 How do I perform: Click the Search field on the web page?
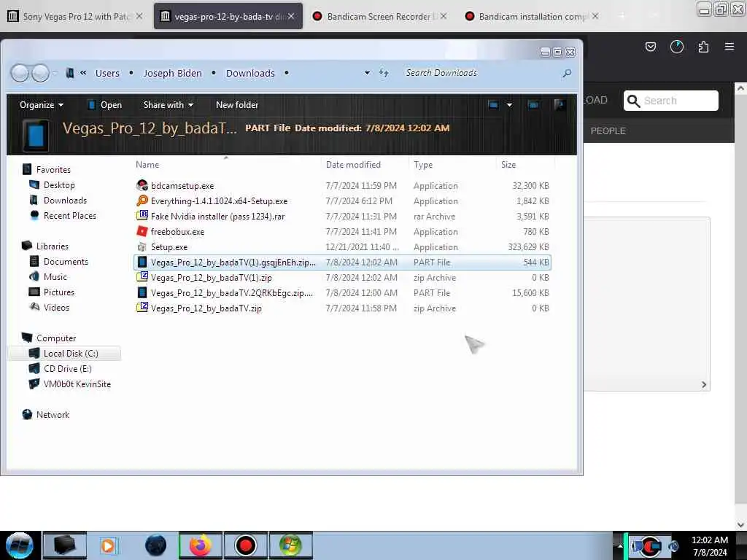point(671,101)
